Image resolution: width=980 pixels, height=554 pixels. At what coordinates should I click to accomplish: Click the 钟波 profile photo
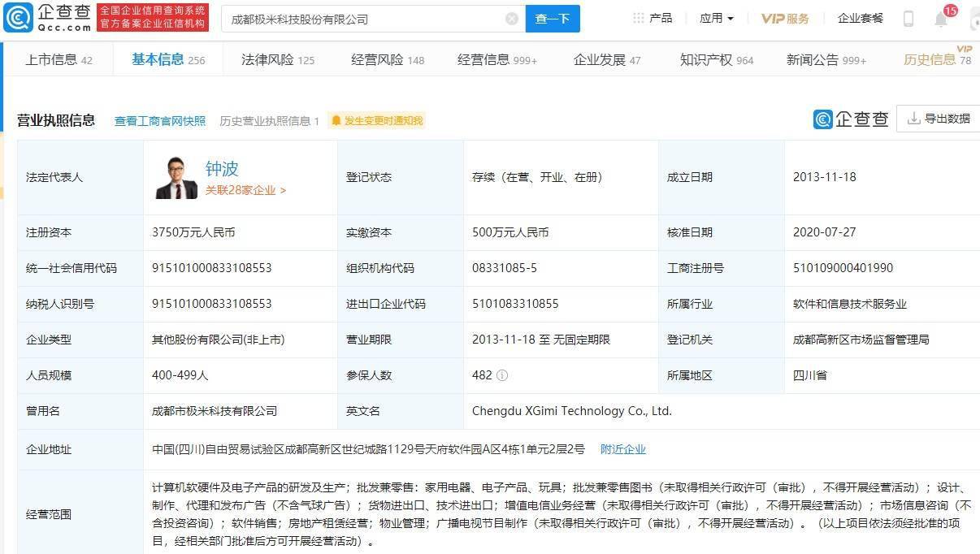[x=176, y=176]
